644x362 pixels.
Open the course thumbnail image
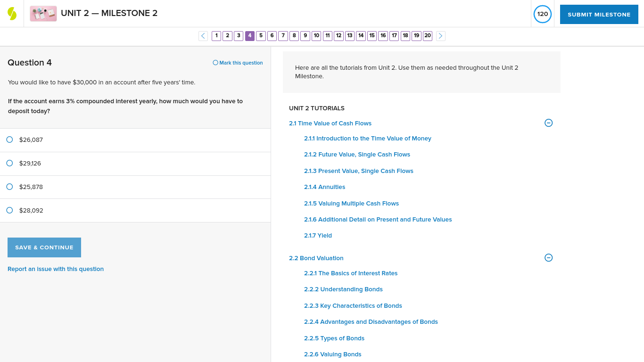43,13
